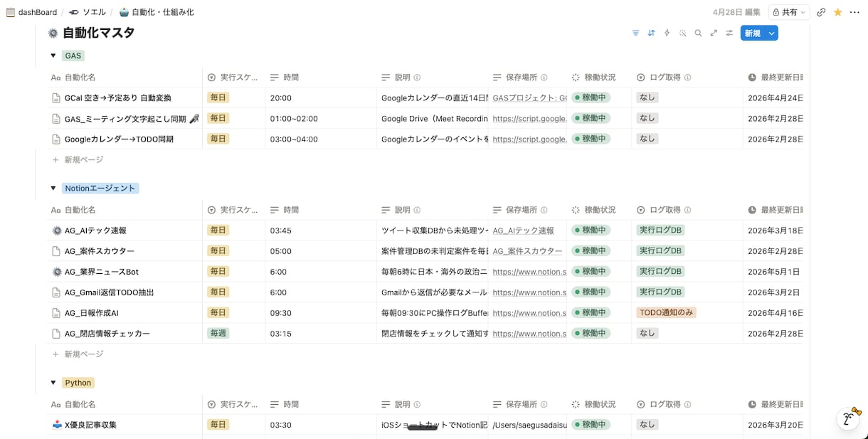868x439 pixels.
Task: Click the AI sparkle icon in toolbar
Action: (682, 33)
